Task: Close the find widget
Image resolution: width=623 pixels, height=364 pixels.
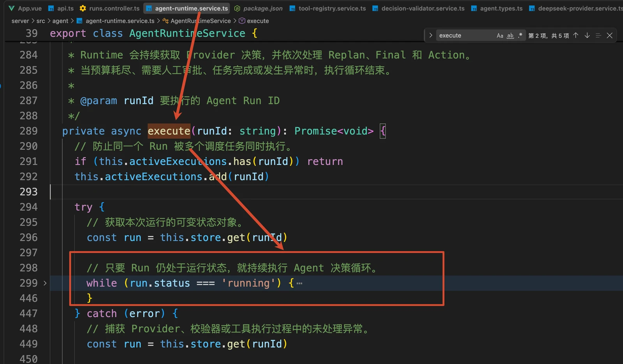Action: pyautogui.click(x=610, y=35)
